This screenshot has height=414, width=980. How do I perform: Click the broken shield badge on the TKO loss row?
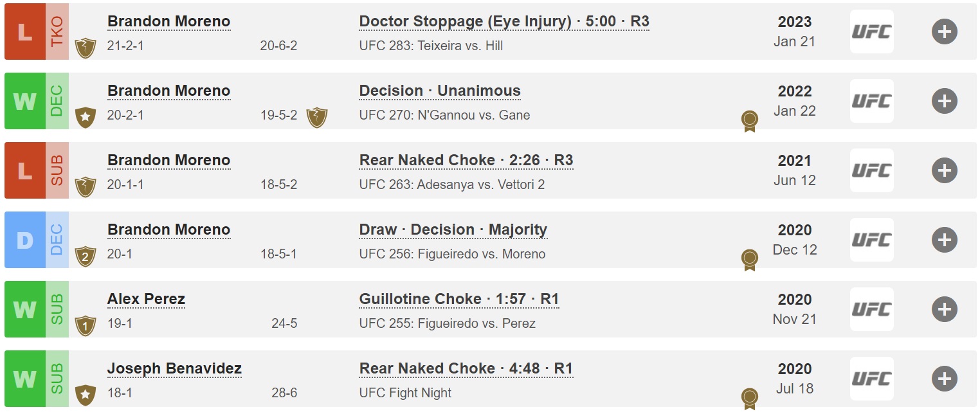coord(86,48)
